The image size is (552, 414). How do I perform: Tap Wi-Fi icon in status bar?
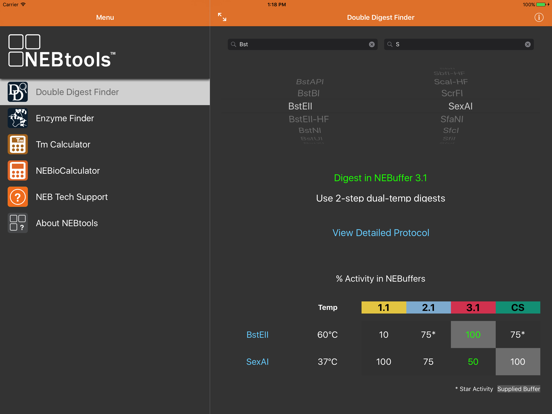pos(23,4)
